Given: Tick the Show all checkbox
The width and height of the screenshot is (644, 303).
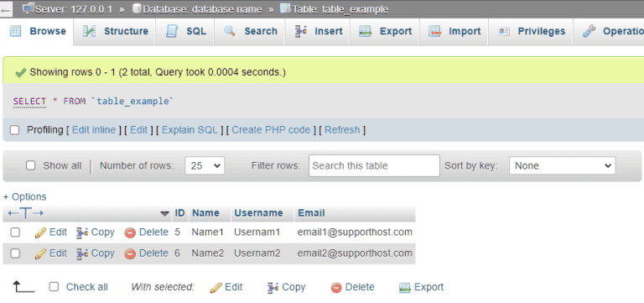Looking at the screenshot, I should pos(30,165).
